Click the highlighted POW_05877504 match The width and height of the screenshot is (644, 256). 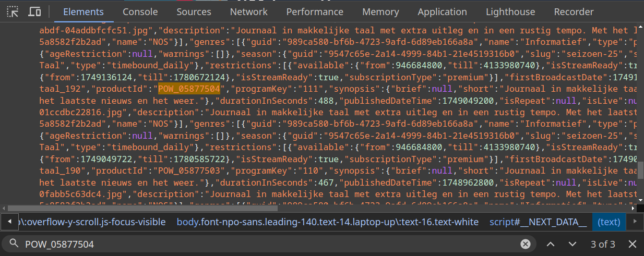pyautogui.click(x=189, y=89)
